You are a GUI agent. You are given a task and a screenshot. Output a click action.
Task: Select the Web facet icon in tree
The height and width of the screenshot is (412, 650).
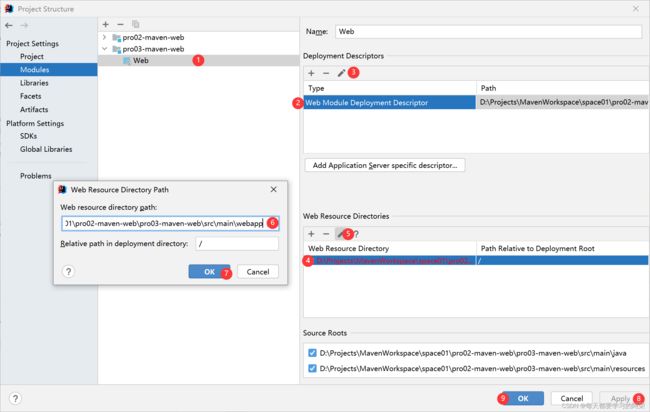click(x=127, y=61)
